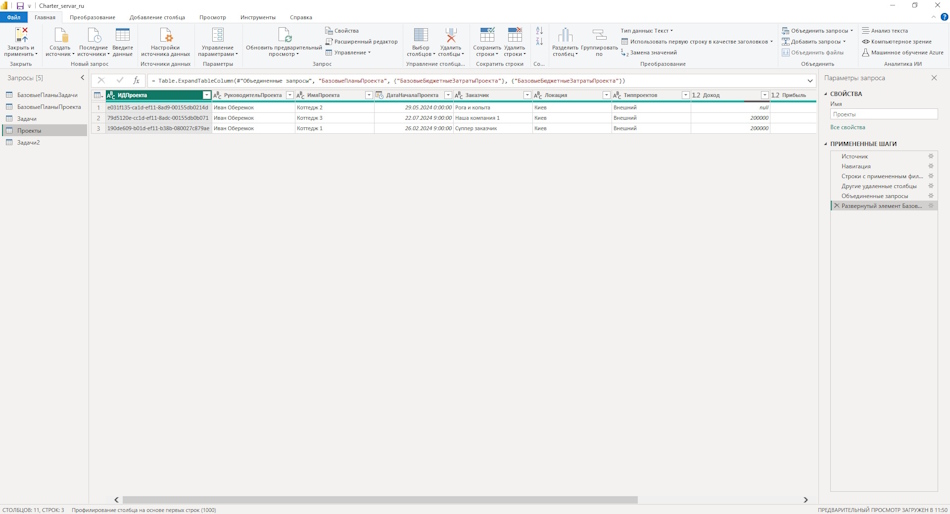Viewport: 950px width, 514px height.
Task: Click the Выбор столбцов icon
Action: coord(420,35)
